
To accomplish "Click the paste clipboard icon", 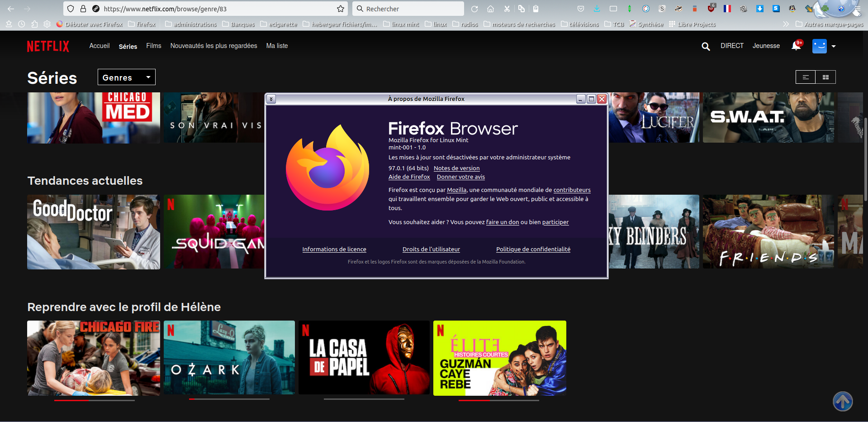I will (x=536, y=9).
